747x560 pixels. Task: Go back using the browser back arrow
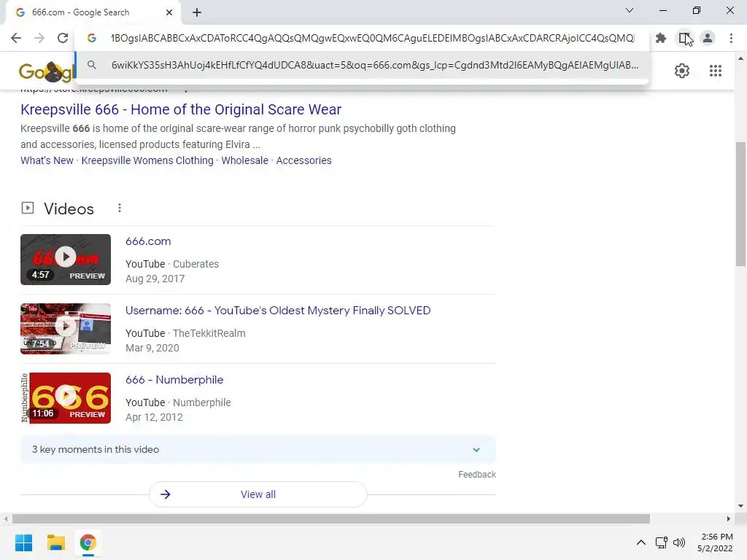pyautogui.click(x=16, y=38)
